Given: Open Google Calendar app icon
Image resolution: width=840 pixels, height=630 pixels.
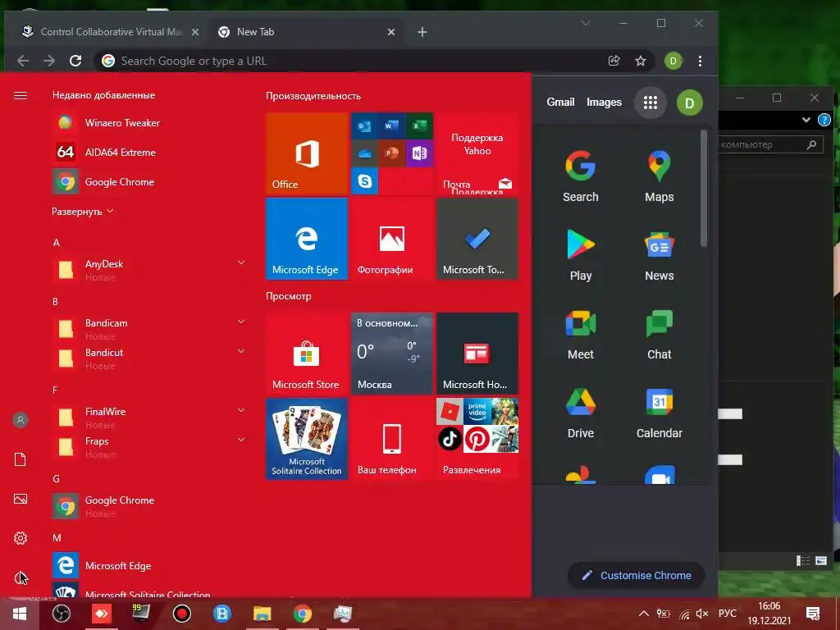Looking at the screenshot, I should coord(659,413).
